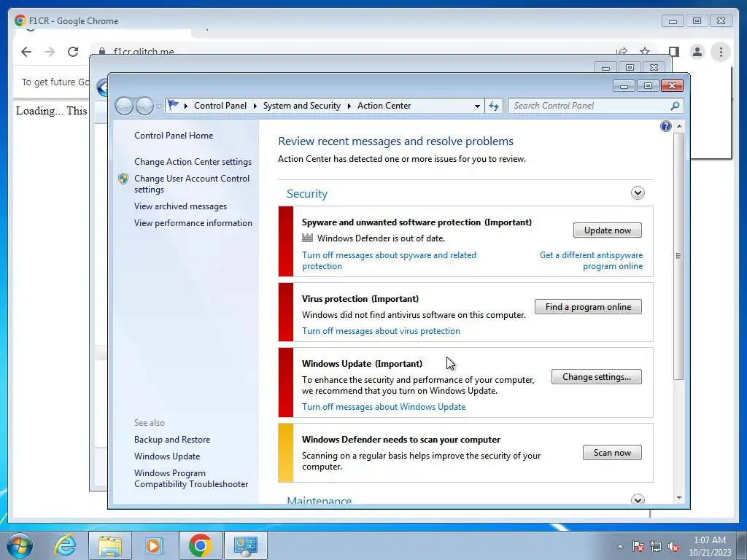This screenshot has width=747, height=560.
Task: Open root breadcrumb arrow beside flag icon
Action: [x=186, y=106]
